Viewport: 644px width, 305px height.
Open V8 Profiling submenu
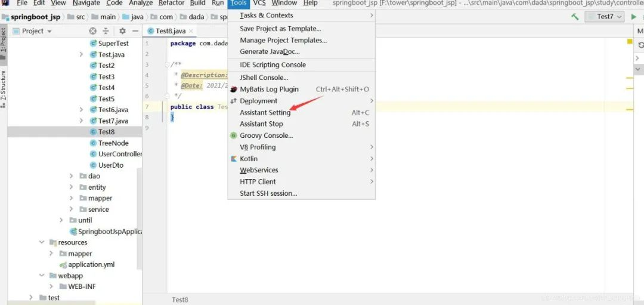(302, 147)
